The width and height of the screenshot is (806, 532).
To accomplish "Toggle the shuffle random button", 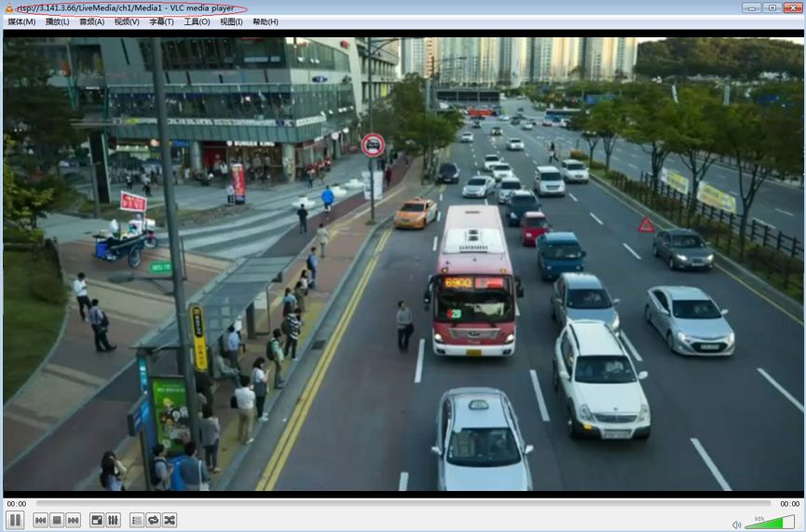I will [x=170, y=521].
